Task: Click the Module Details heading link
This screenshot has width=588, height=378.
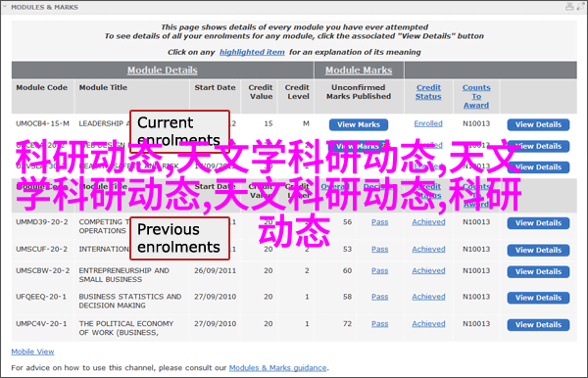Action: coord(162,71)
